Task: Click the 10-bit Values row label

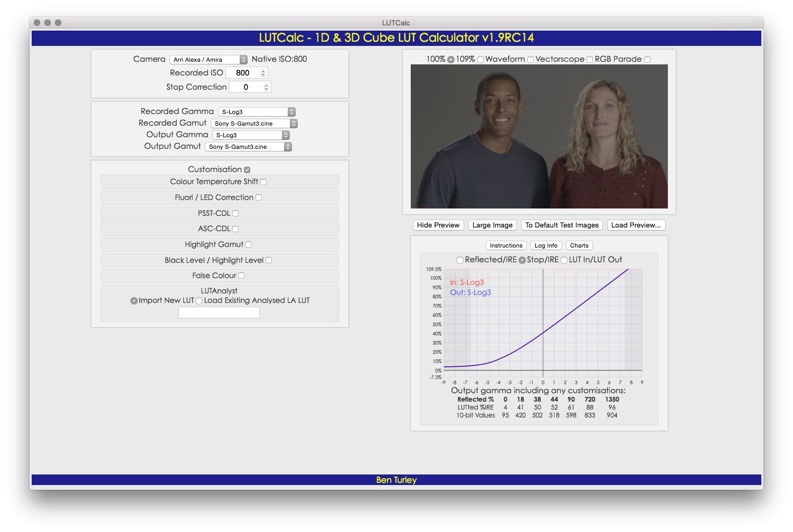Action: click(476, 415)
